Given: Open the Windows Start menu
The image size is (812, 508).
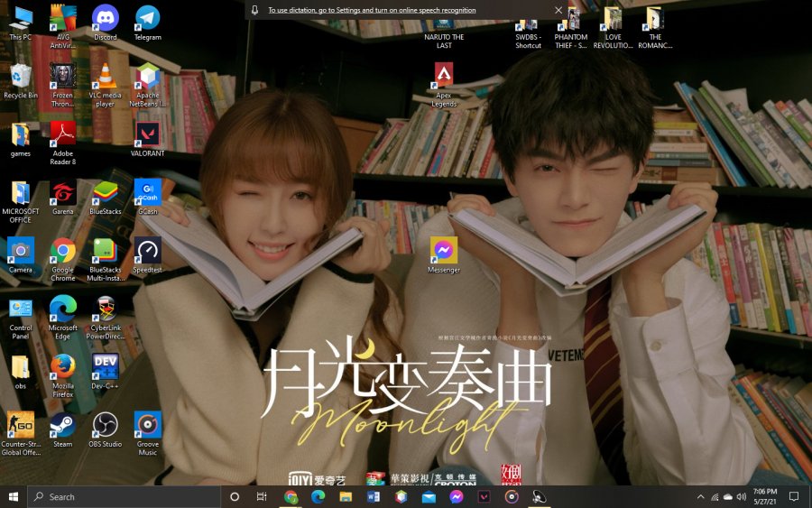Looking at the screenshot, I should point(14,496).
